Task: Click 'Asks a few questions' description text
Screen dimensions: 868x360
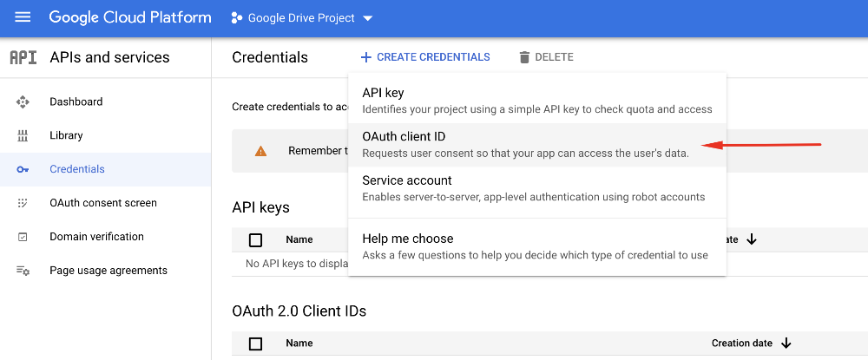Action: (535, 255)
